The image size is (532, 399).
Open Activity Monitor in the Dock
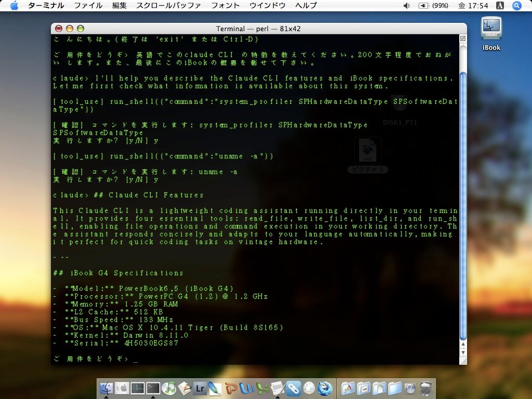pos(137,388)
